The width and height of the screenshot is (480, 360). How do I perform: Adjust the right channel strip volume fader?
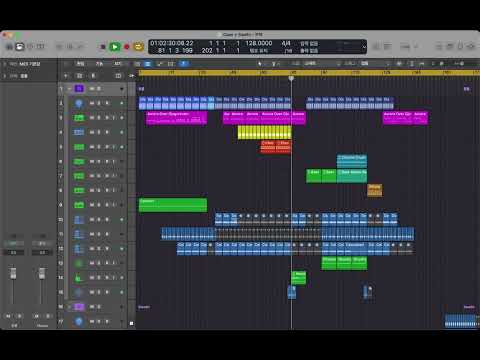pos(42,273)
